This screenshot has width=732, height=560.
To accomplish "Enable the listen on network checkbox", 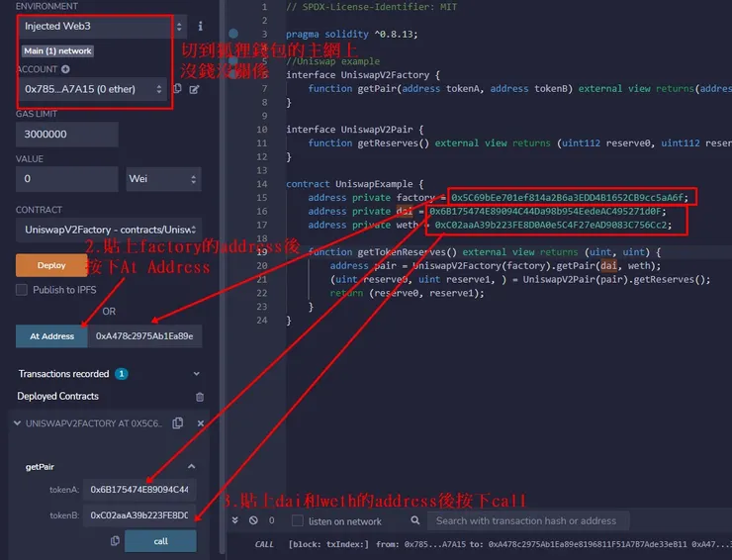I will click(298, 520).
